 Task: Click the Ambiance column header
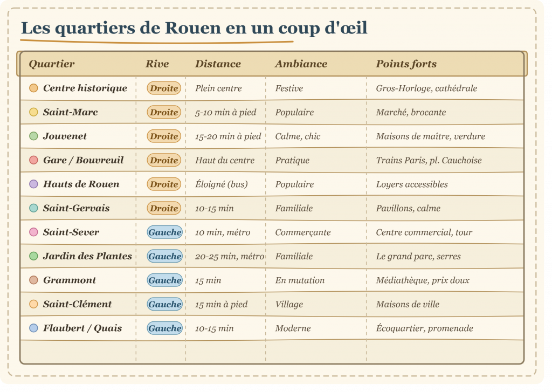(x=301, y=64)
